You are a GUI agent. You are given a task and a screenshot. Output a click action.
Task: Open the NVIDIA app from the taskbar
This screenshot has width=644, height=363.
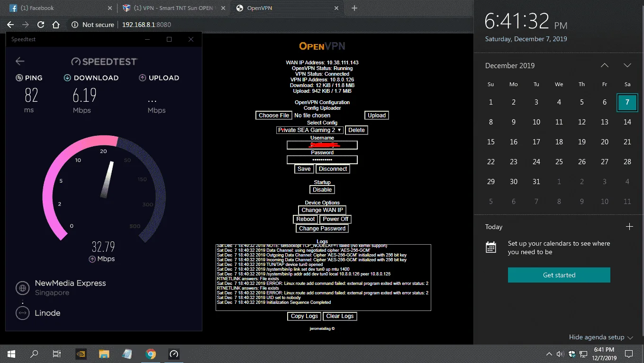click(x=81, y=354)
